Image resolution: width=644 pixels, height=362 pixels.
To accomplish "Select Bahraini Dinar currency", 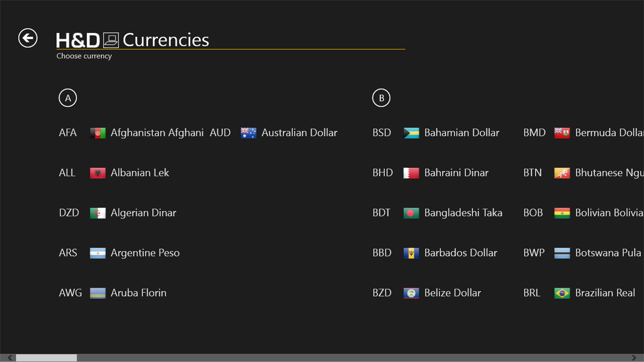I will point(456,173).
